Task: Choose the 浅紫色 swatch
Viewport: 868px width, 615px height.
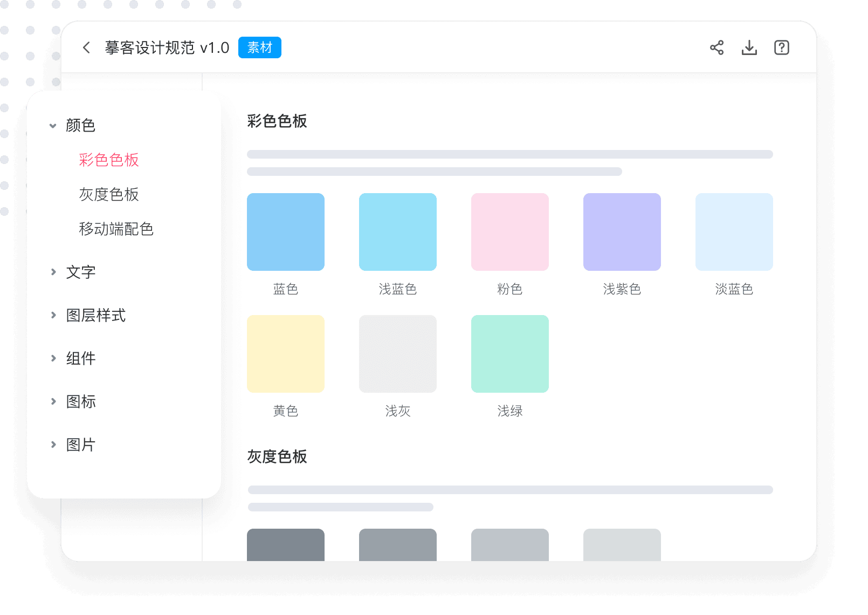Action: tap(622, 232)
